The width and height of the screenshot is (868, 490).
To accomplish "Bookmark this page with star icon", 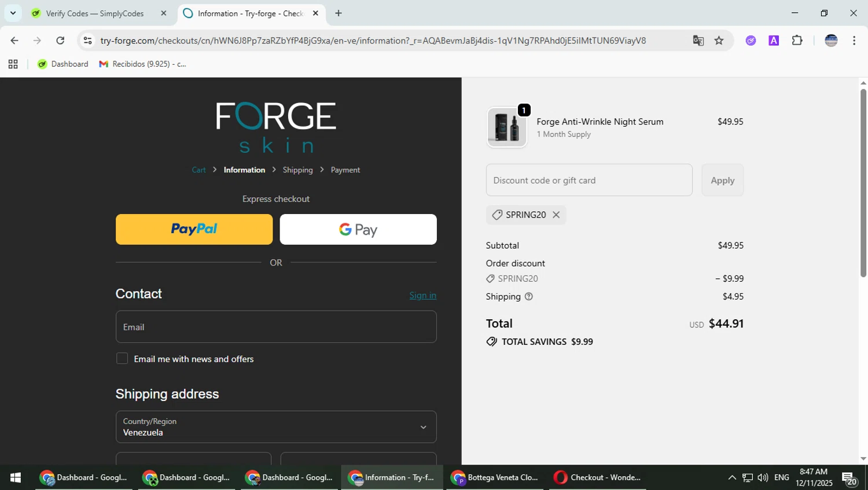I will 719,40.
